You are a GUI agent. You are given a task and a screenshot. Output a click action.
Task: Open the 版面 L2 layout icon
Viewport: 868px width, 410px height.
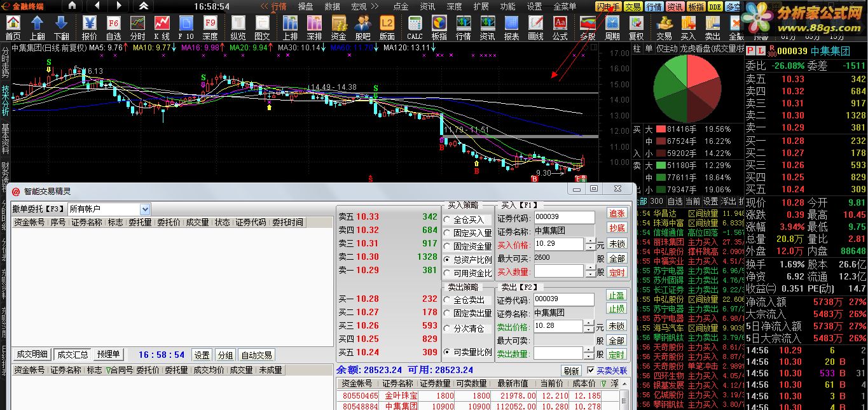[387, 29]
